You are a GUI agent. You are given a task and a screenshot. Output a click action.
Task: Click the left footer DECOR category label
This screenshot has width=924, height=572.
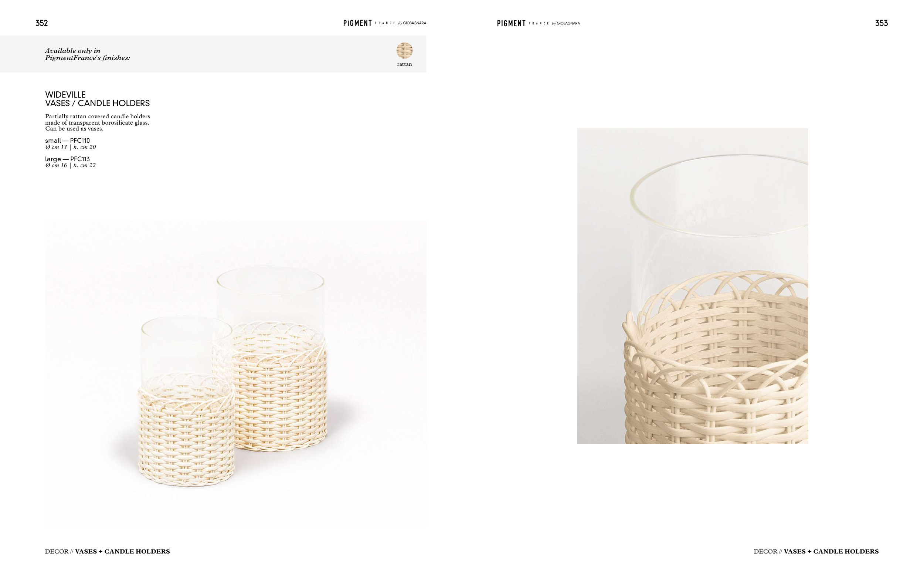(57, 551)
